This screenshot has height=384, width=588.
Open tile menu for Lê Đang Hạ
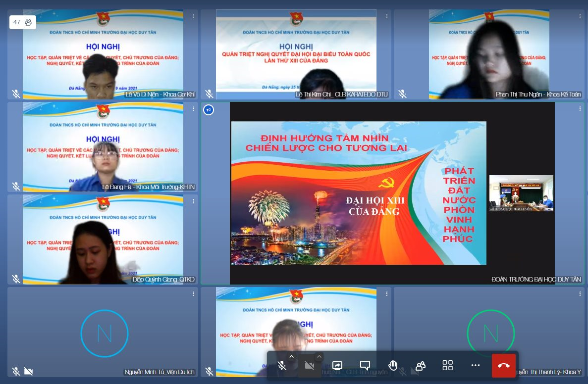click(194, 109)
